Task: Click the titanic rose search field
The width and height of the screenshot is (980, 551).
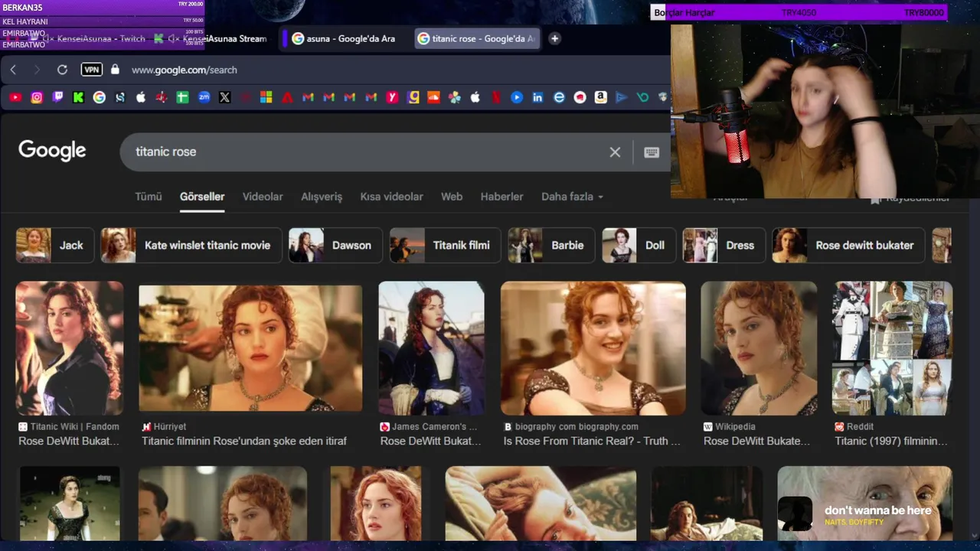Action: pos(367,152)
